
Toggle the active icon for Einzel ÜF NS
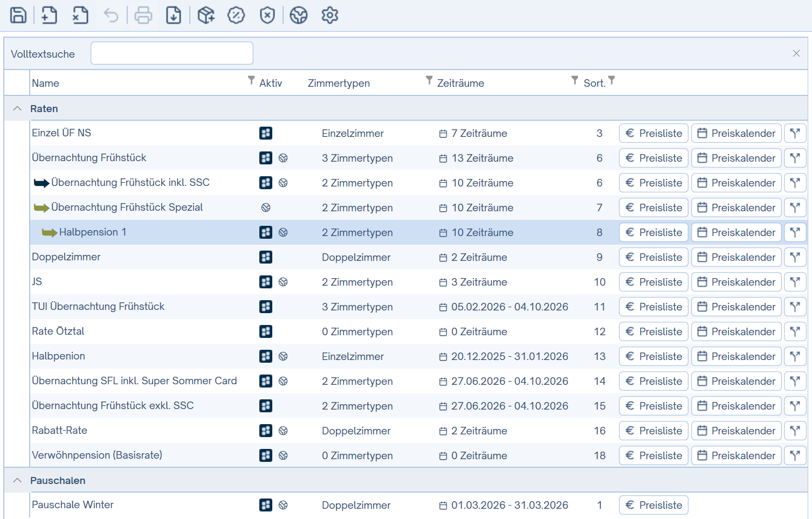266,133
